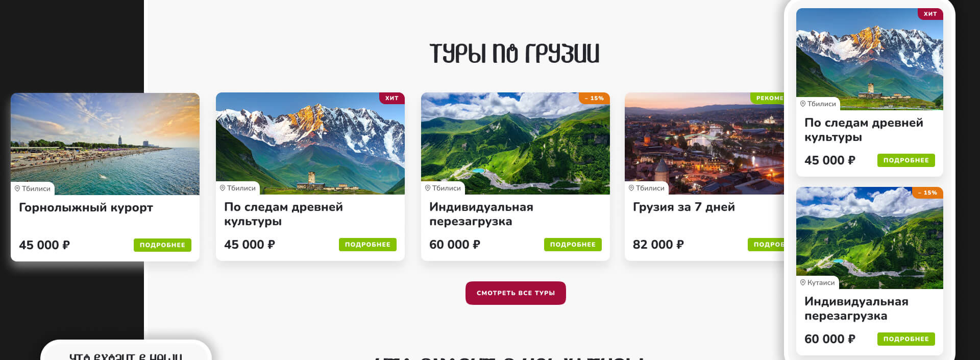Click Подробнее on mobile 60 000 ₽ card

click(906, 339)
